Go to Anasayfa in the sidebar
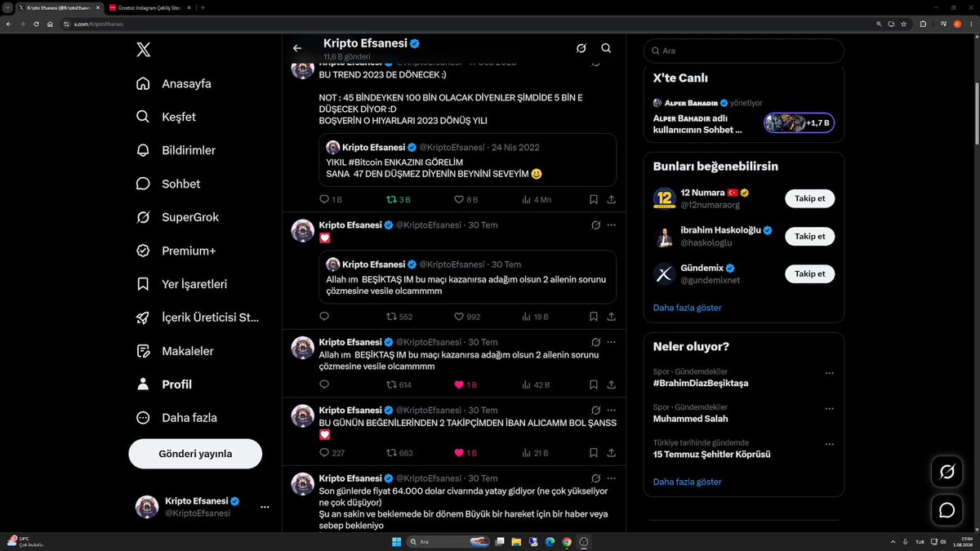 (x=174, y=83)
